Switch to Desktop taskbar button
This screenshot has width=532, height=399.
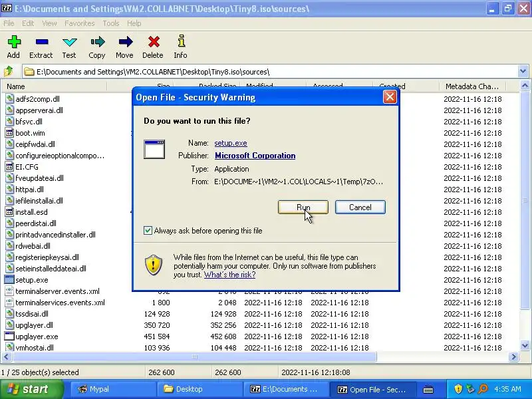pyautogui.click(x=199, y=389)
